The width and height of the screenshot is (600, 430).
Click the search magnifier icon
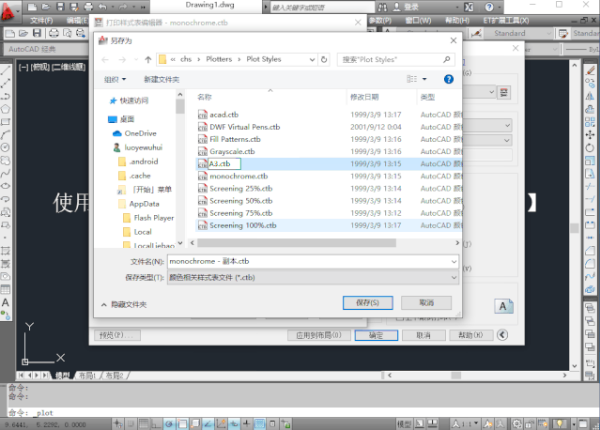pyautogui.click(x=447, y=59)
